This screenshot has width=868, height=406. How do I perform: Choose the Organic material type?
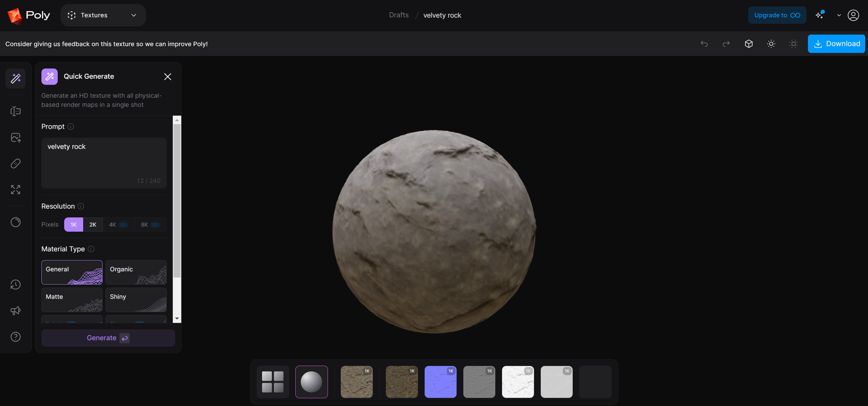tap(136, 272)
